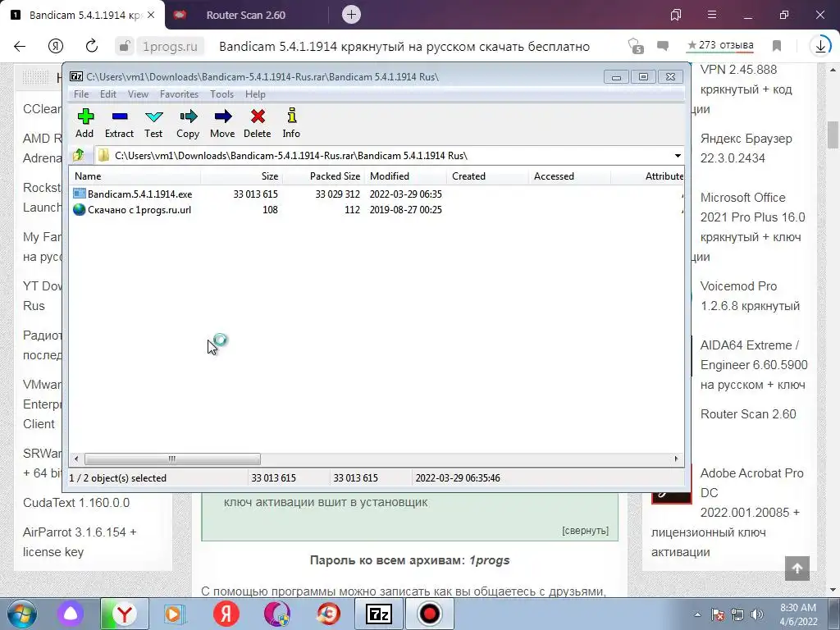
Task: Open the CudaText 1.160.0.0 link
Action: [76, 503]
